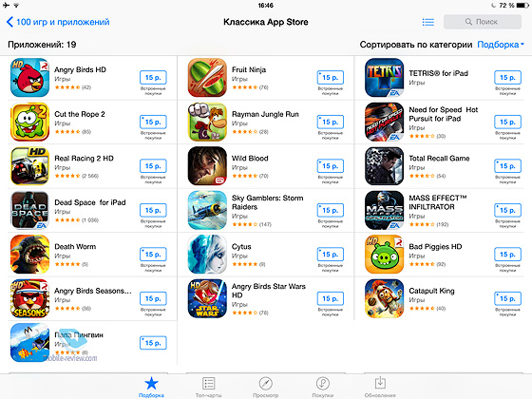Open the TETRIS for iPad icon
Screen dimensions: 532x399
(385, 78)
